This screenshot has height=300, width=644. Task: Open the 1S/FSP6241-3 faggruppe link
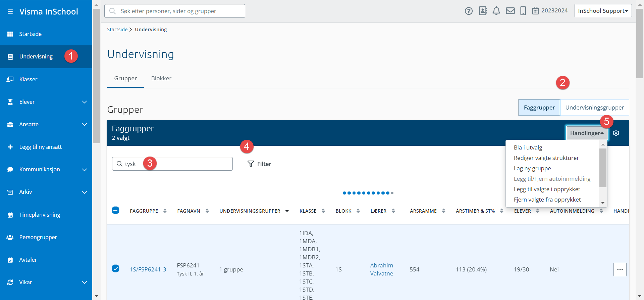(x=148, y=269)
